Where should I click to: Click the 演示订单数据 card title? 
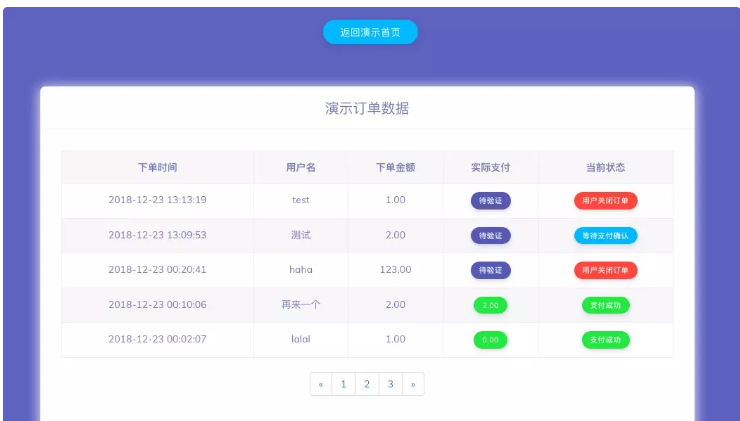click(367, 108)
